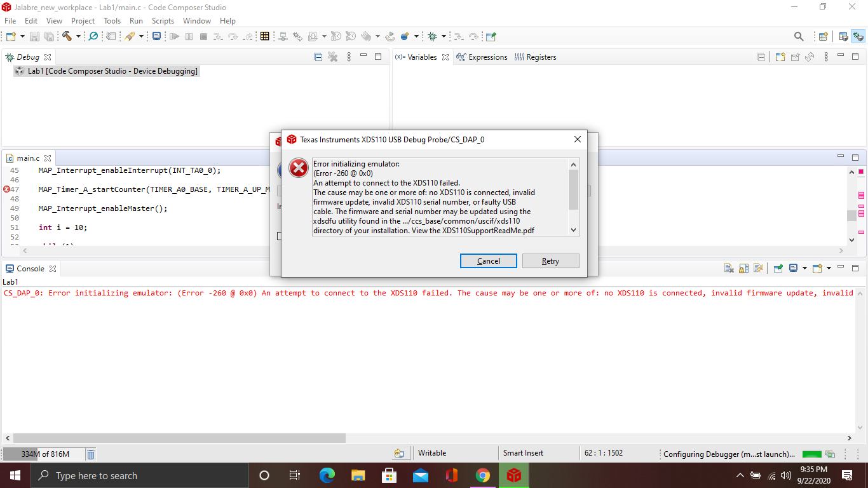Viewport: 868px width, 488px height.
Task: Click the editor vertical scrollbar thumb
Action: point(851,215)
